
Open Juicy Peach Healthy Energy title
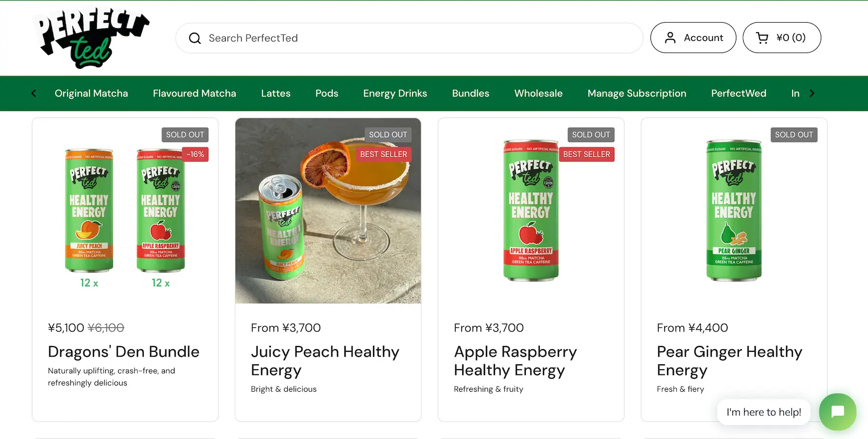[325, 361]
